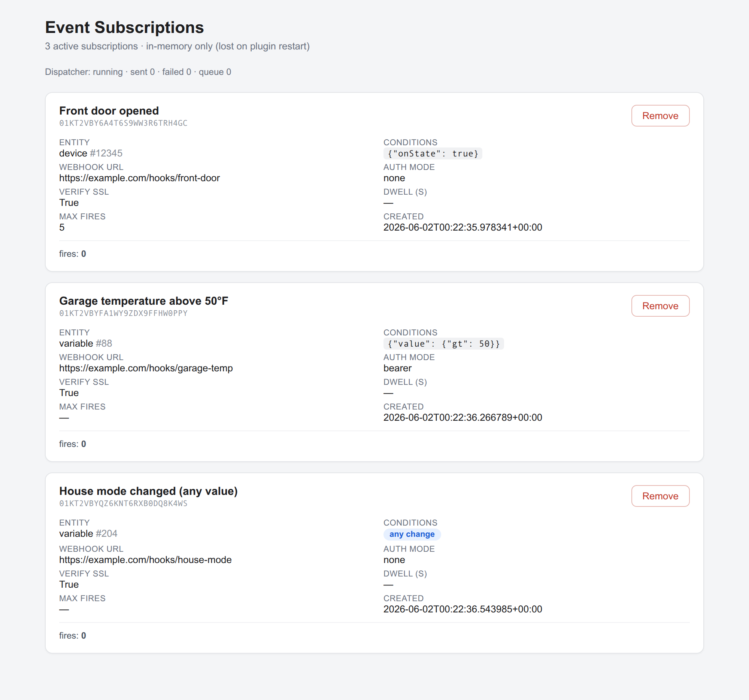Click entity 'variable #204'
Image resolution: width=749 pixels, height=700 pixels.
click(88, 533)
